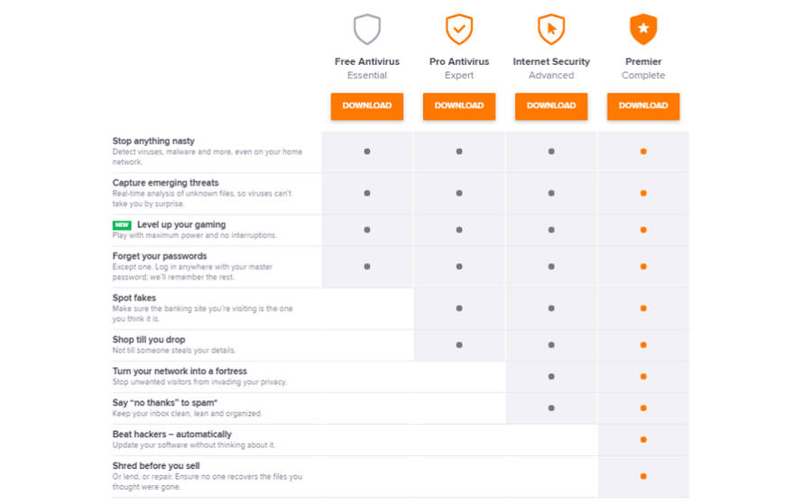Click Internet Security dot for Shop till you drop

(551, 344)
